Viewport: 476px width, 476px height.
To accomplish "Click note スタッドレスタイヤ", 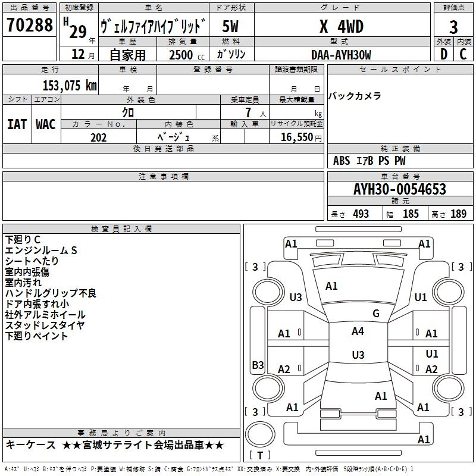I will (x=45, y=325).
